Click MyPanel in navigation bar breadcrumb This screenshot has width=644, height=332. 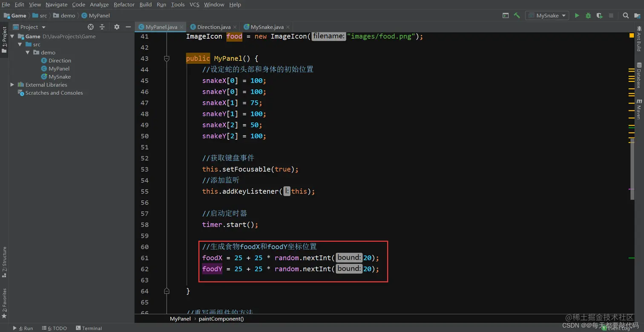(x=96, y=15)
